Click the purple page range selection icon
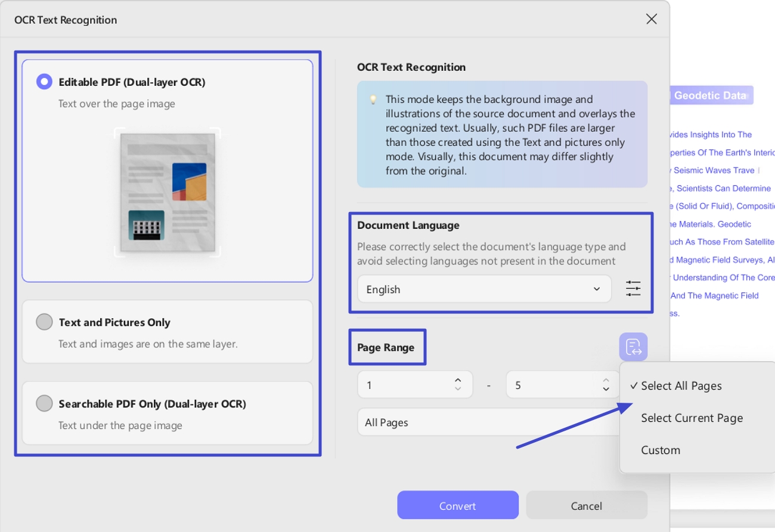775x532 pixels. coord(633,346)
